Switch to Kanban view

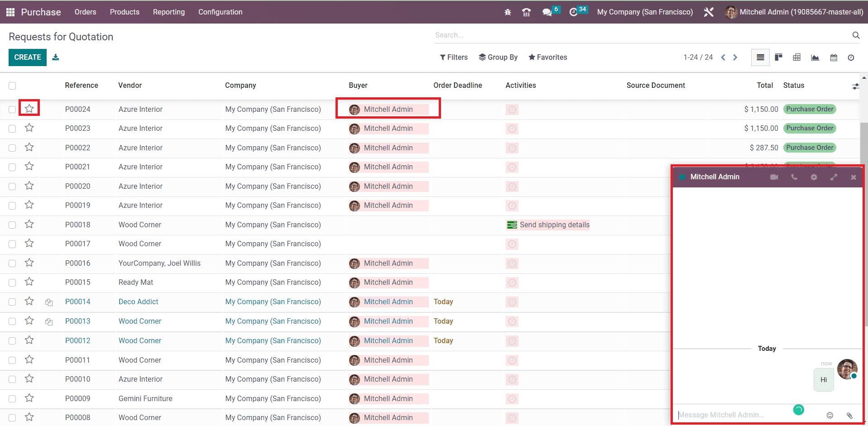point(778,57)
